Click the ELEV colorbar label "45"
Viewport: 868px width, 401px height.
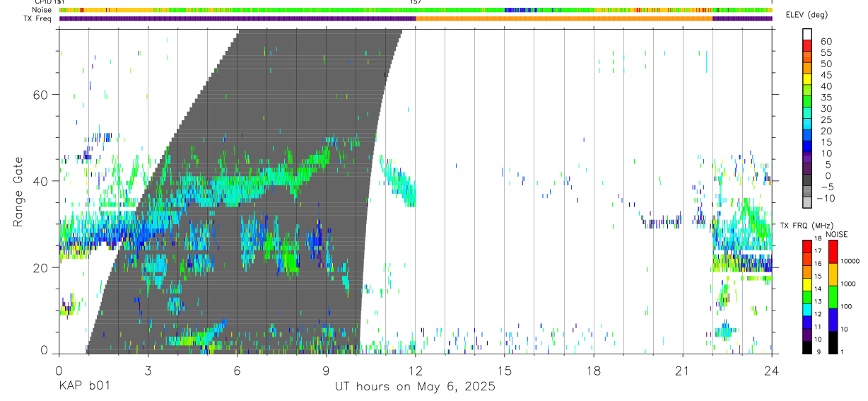click(826, 75)
